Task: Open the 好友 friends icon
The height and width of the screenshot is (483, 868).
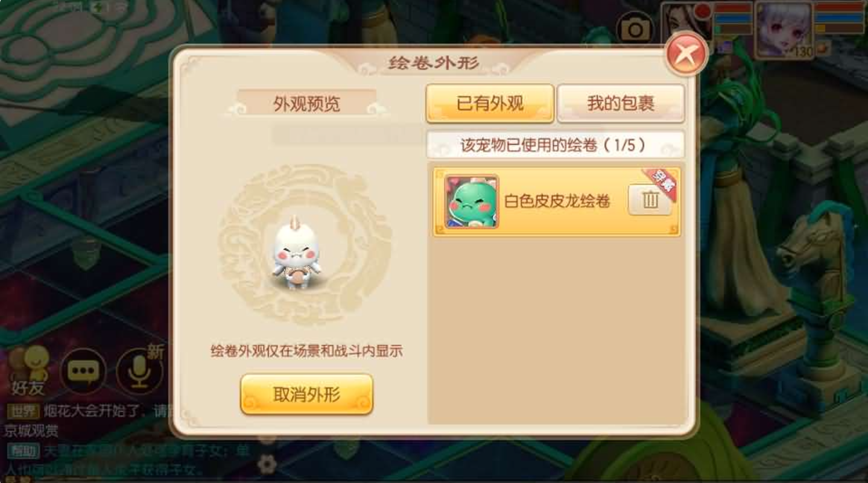Action: point(28,370)
